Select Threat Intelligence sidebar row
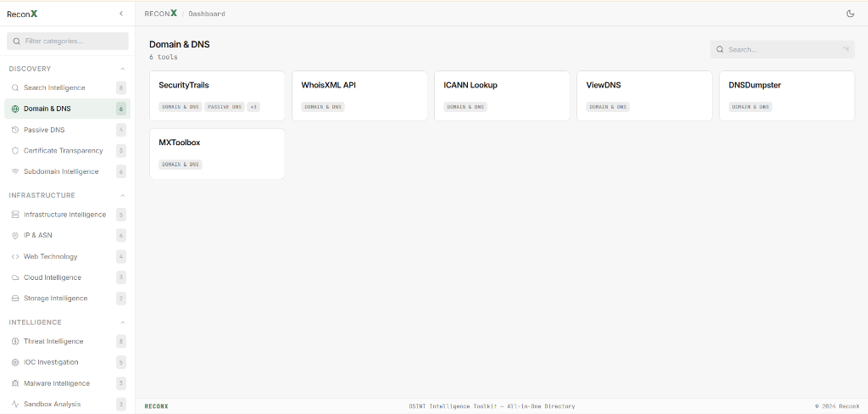Viewport: 868px width, 414px height. [x=68, y=341]
